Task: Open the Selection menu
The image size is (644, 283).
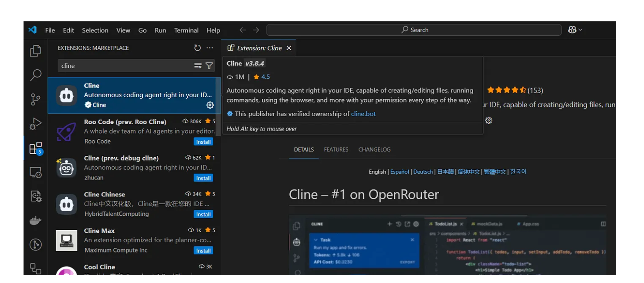Action: point(95,30)
